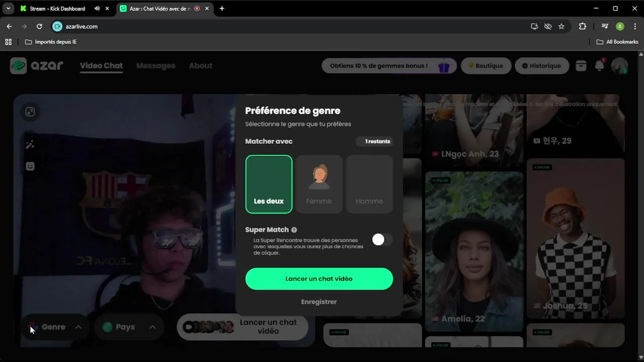The image size is (644, 362).
Task: Open the Extensions puzzle icon
Action: 583,26
